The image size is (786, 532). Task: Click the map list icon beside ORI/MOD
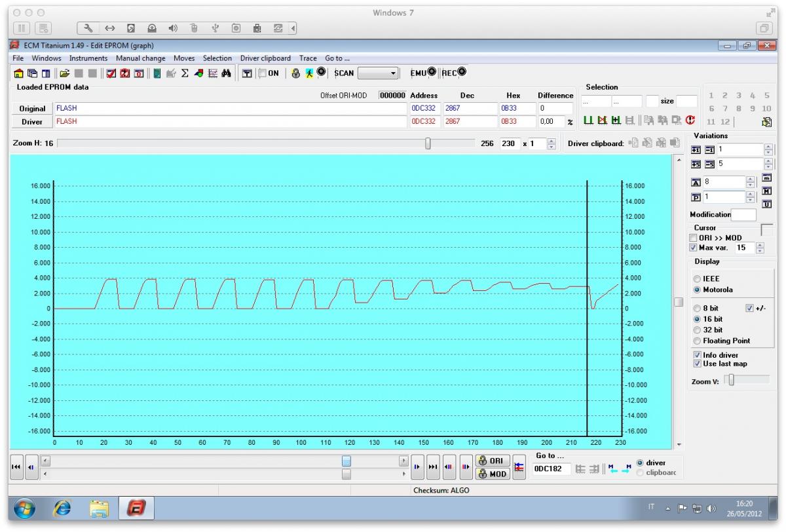(x=517, y=466)
